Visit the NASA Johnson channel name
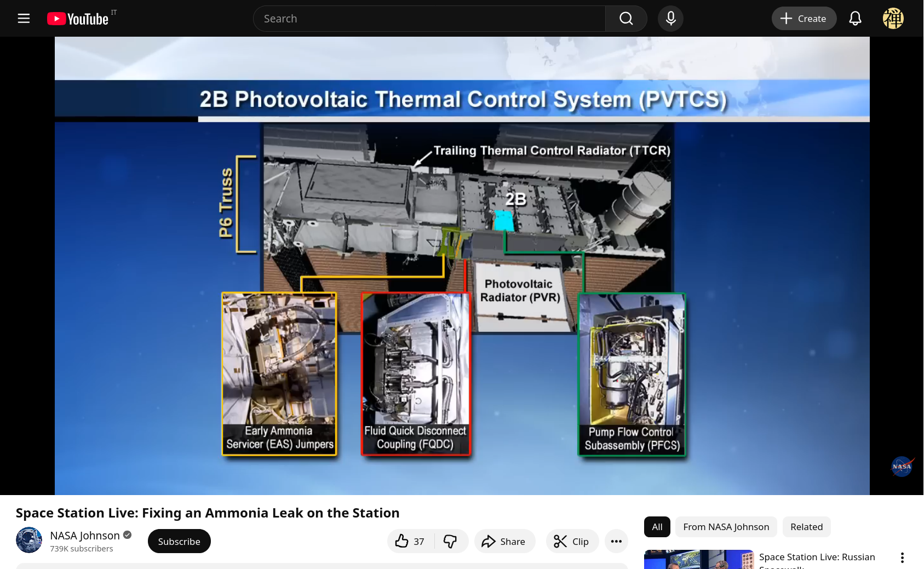Viewport: 924px width, 569px height. (x=85, y=536)
